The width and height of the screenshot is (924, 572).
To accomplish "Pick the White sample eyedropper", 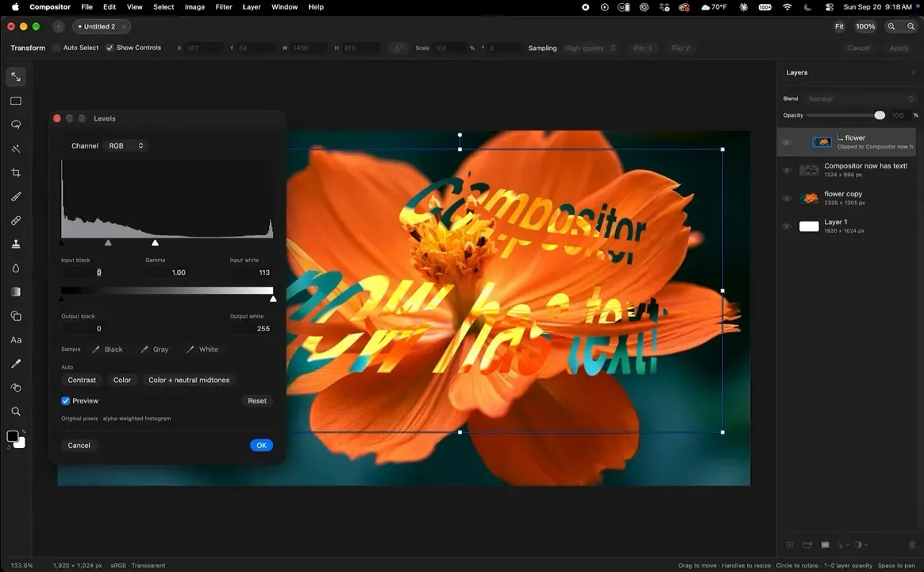I will 202,349.
